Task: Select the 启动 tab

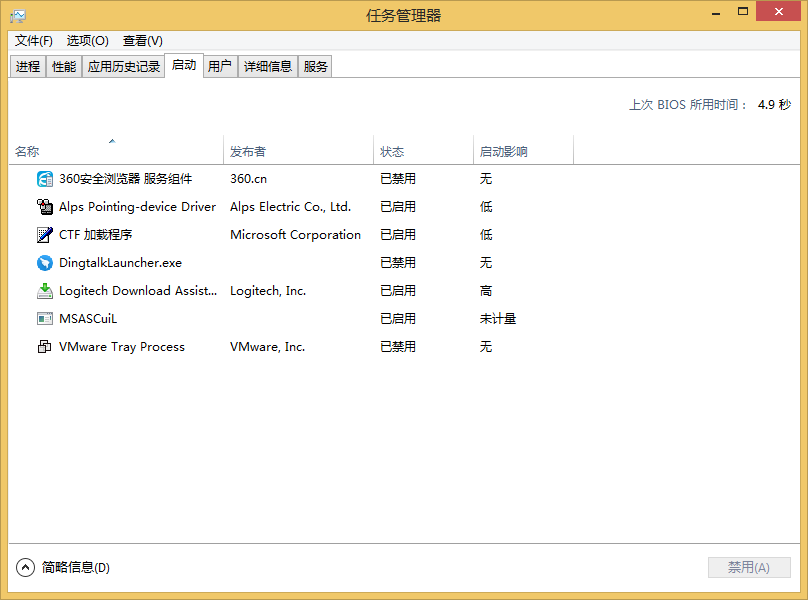Action: 184,65
